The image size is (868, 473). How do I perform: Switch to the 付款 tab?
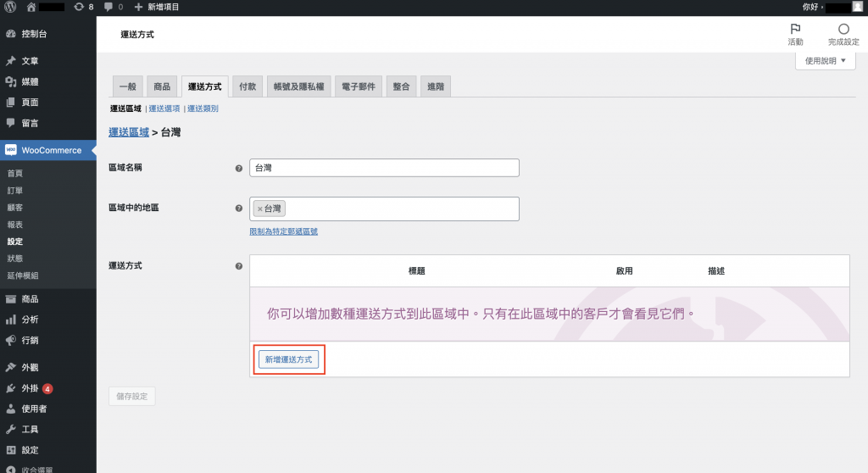tap(247, 86)
